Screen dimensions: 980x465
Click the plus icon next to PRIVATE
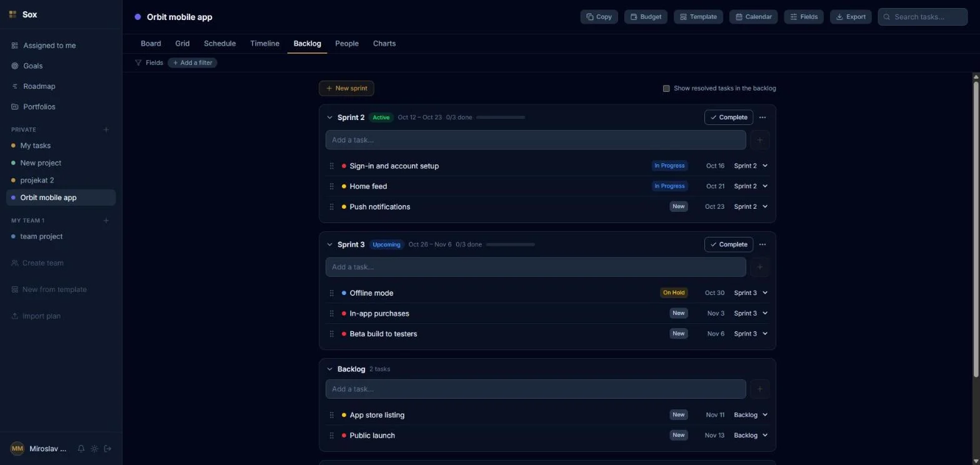tap(106, 130)
